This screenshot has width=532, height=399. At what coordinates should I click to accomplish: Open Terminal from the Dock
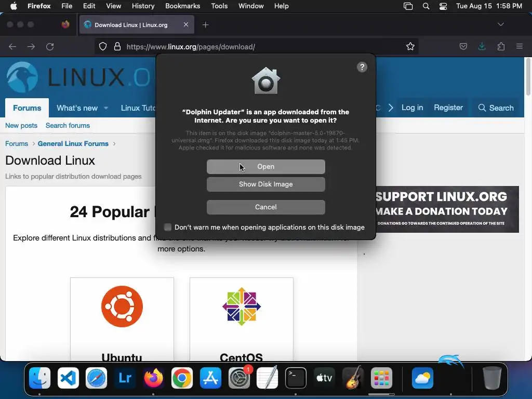click(x=296, y=378)
